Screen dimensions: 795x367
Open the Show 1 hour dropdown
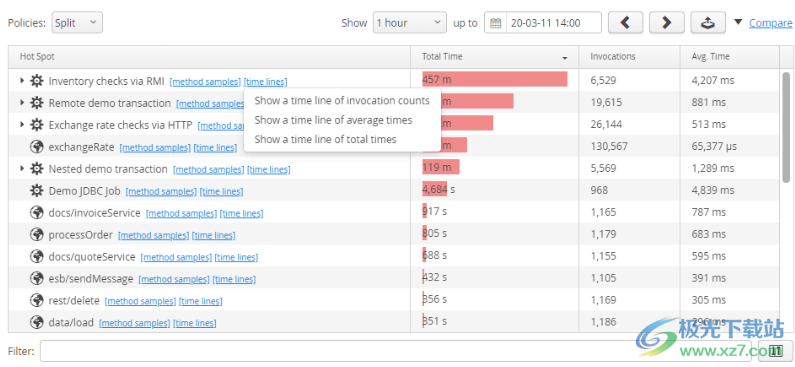[410, 23]
